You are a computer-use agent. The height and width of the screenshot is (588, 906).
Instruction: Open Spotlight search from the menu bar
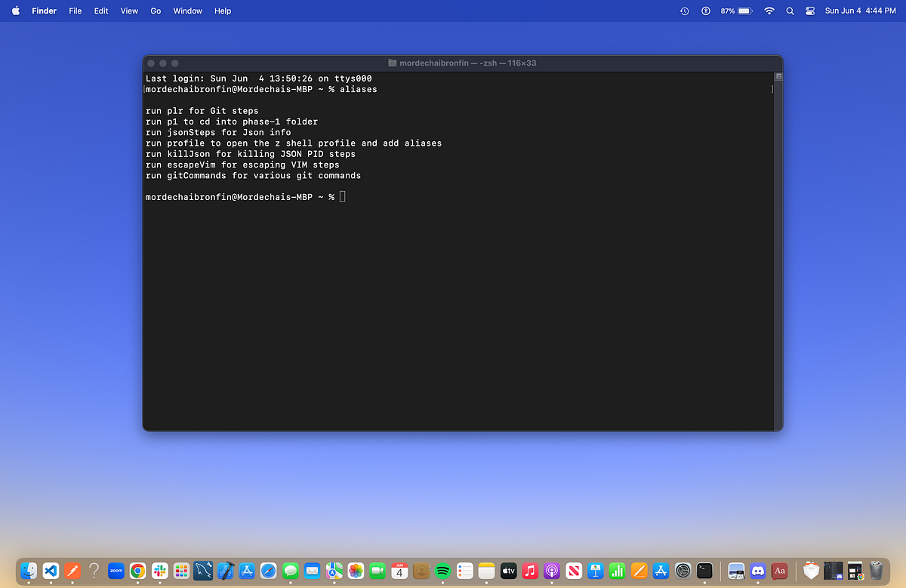point(790,11)
